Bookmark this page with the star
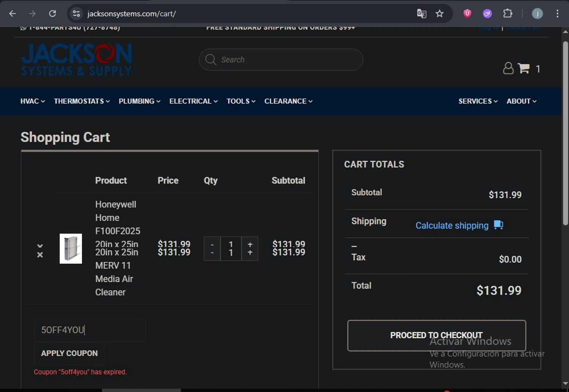 pos(439,14)
